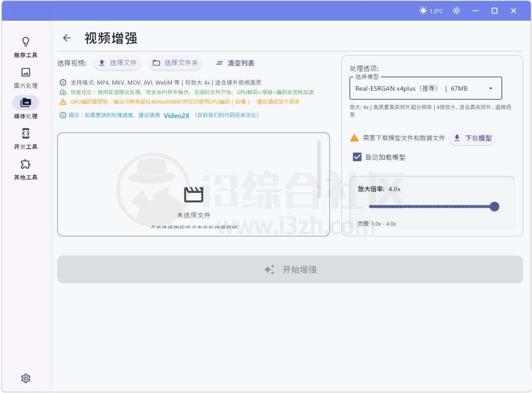Toggle 自动加载模型 checkbox
This screenshot has width=532, height=393.
click(x=357, y=157)
